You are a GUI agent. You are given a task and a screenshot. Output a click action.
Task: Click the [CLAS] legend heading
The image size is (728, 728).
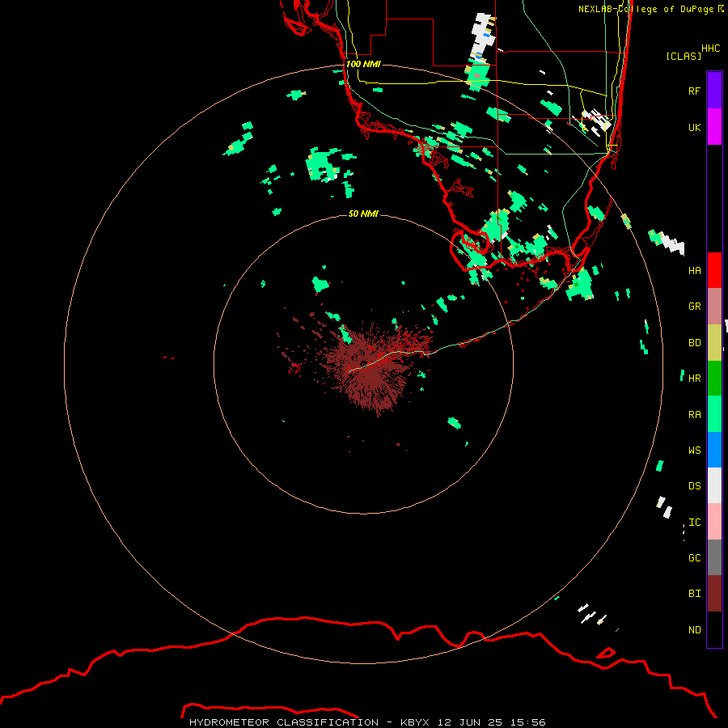point(684,56)
